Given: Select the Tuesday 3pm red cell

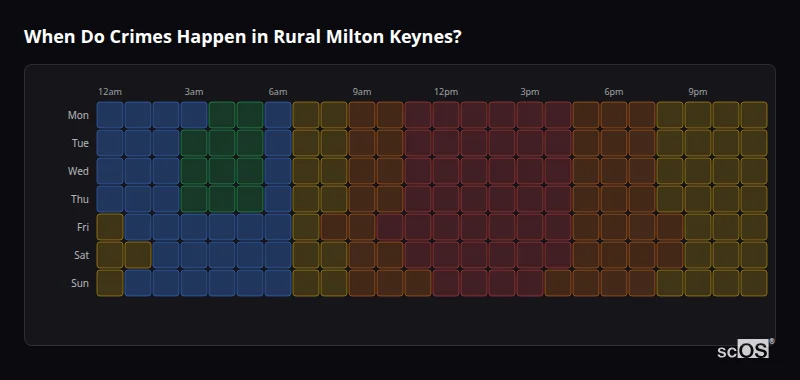Looking at the screenshot, I should tap(530, 143).
